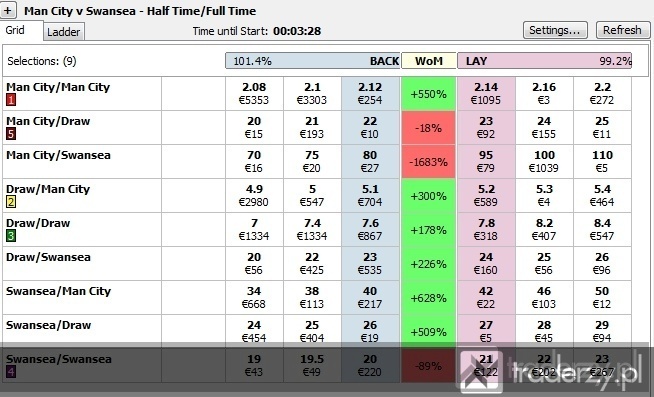Click the red number 1 badge under Man City/Man City
Screen dimensions: 654x397
11,100
